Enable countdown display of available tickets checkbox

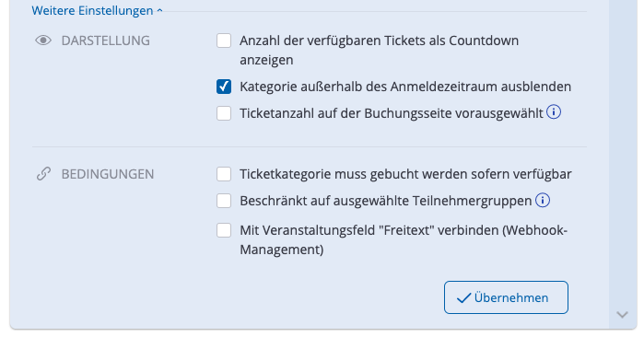tap(224, 41)
